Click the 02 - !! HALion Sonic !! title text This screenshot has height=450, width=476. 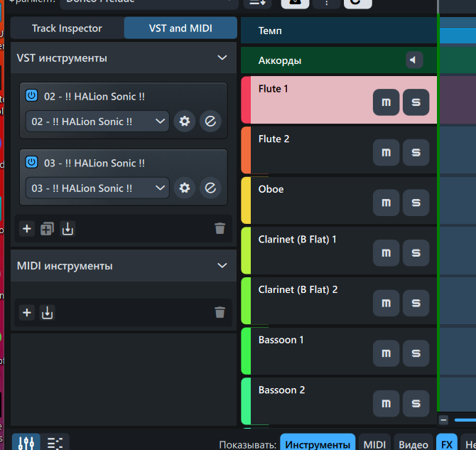tap(94, 97)
